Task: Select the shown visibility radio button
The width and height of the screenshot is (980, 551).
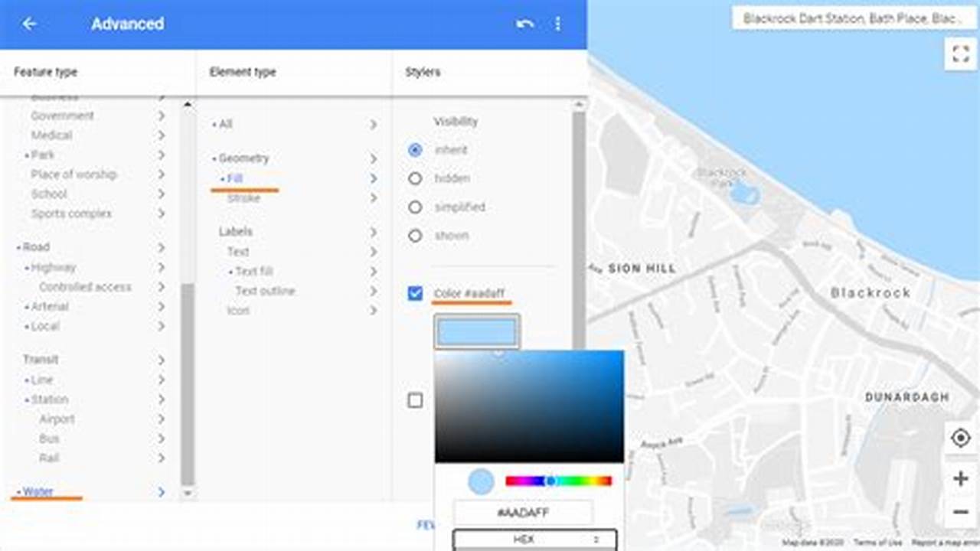Action: click(x=416, y=236)
